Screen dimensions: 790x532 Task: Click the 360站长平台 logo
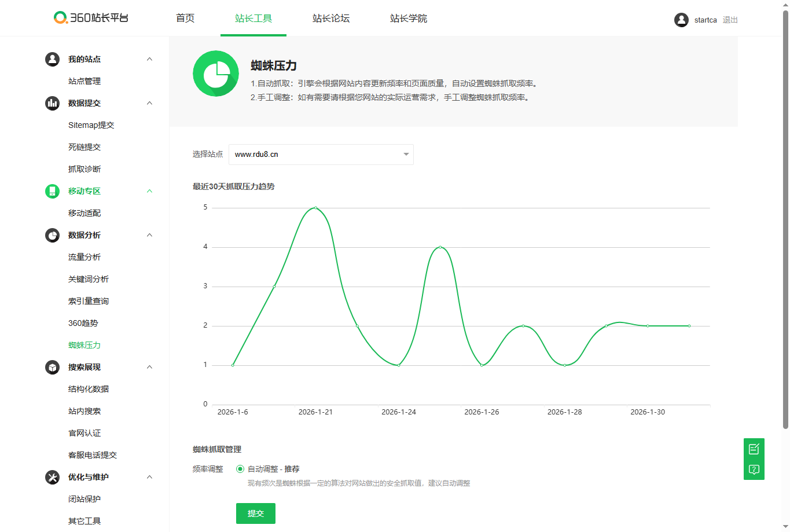[91, 18]
